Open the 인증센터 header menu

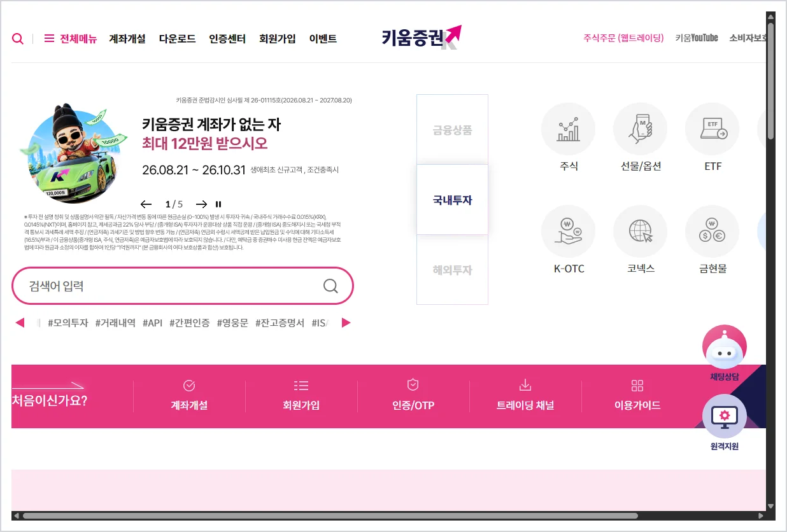227,39
